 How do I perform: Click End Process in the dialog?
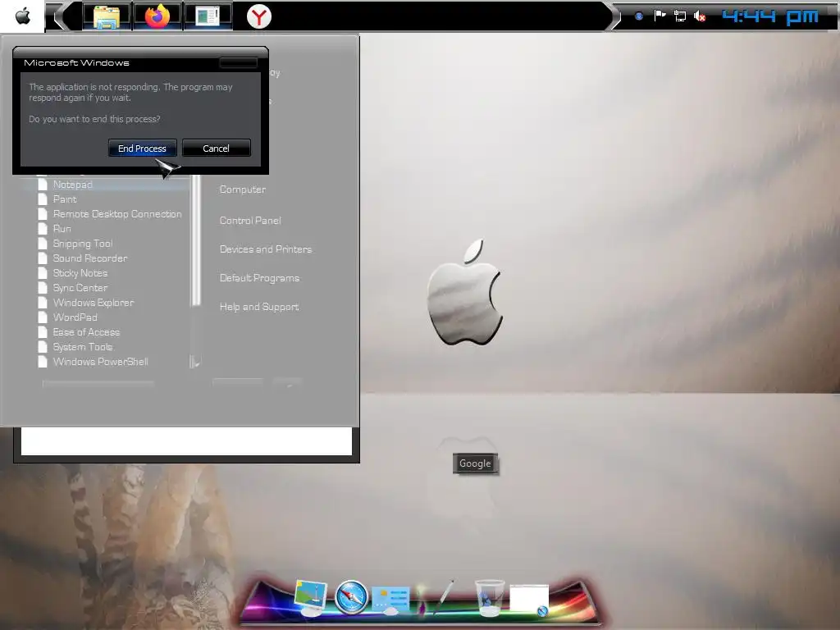(x=142, y=148)
